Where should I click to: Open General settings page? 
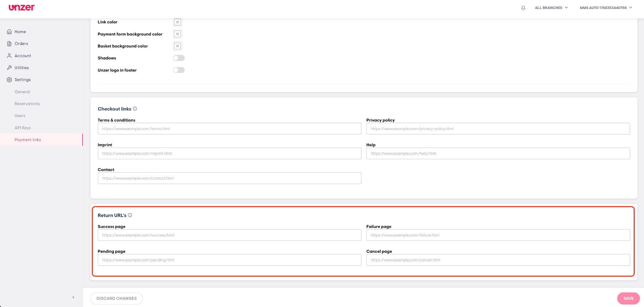point(22,92)
